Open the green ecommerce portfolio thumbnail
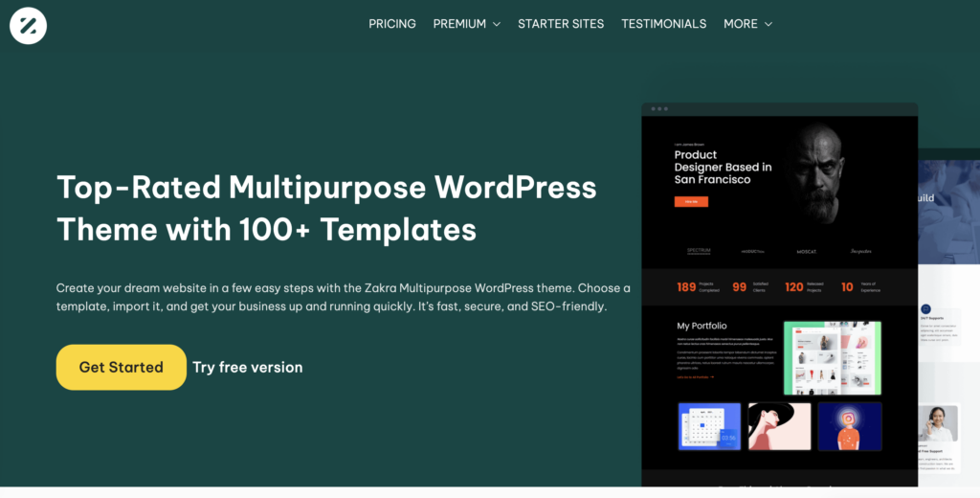This screenshot has width=980, height=498. 832,357
